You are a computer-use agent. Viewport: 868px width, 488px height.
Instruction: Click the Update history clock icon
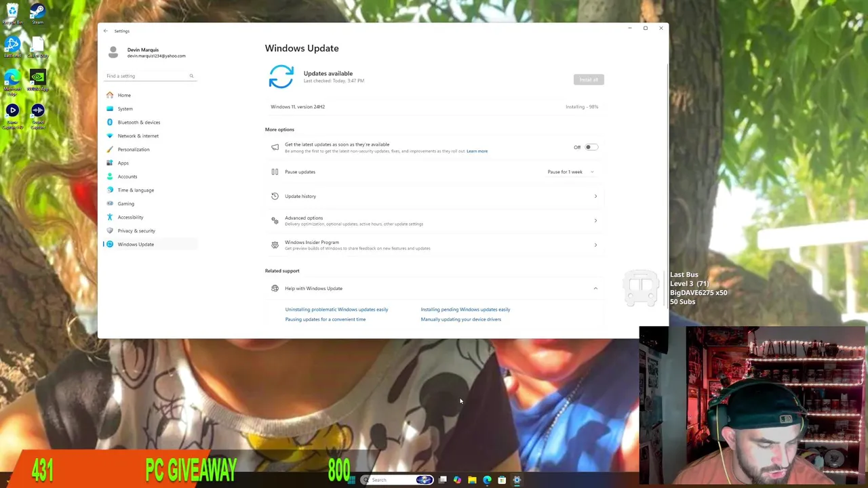(275, 196)
